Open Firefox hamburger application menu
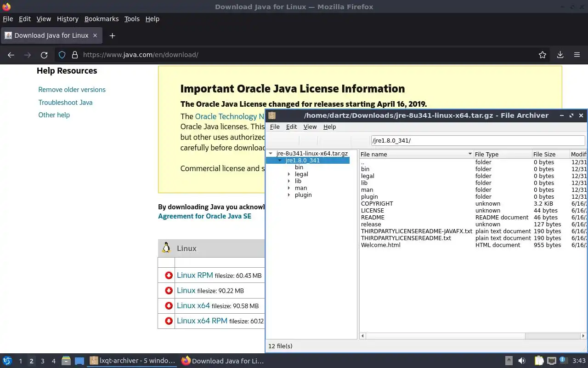Screen dimensions: 588x368 pyautogui.click(x=577, y=55)
